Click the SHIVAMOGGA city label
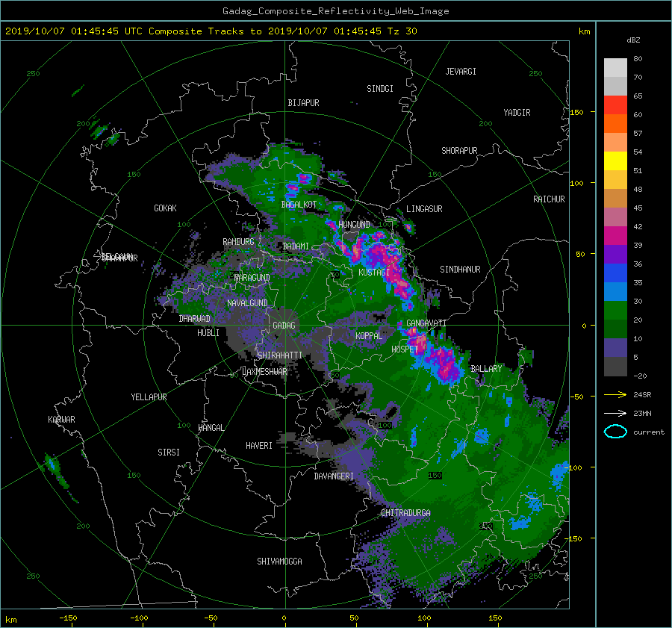 (x=279, y=561)
